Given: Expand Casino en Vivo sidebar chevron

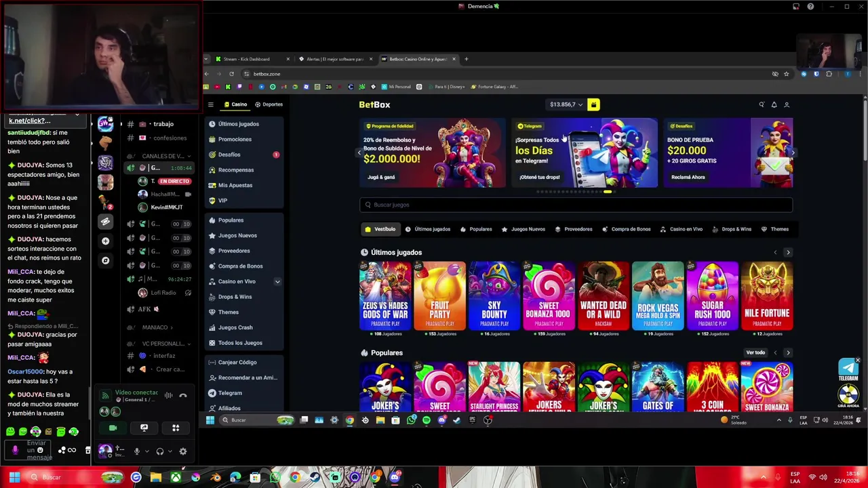Looking at the screenshot, I should (277, 281).
